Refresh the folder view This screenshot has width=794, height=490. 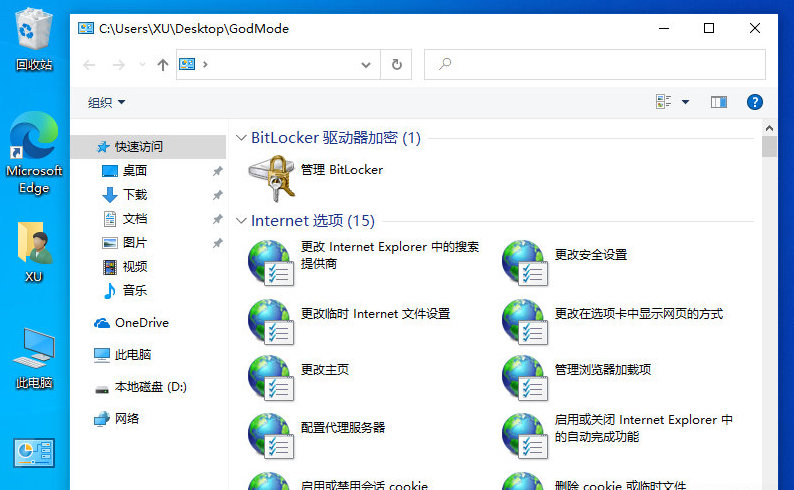[x=396, y=64]
